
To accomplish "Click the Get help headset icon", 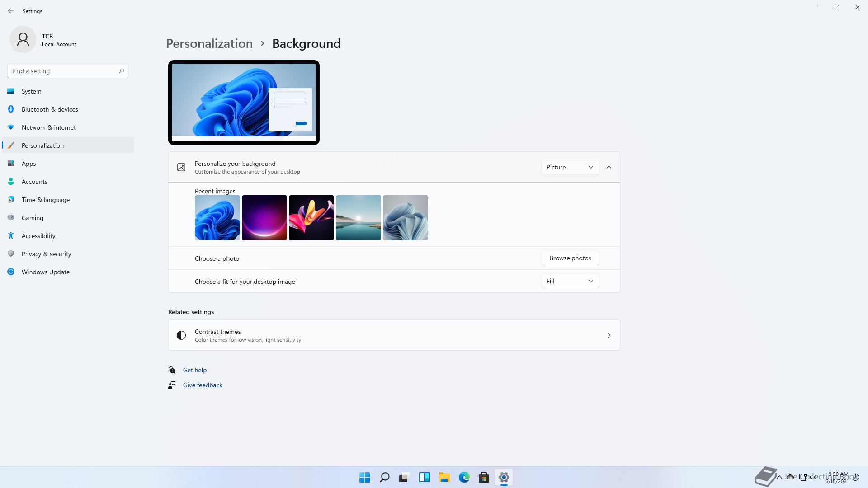I will (172, 370).
